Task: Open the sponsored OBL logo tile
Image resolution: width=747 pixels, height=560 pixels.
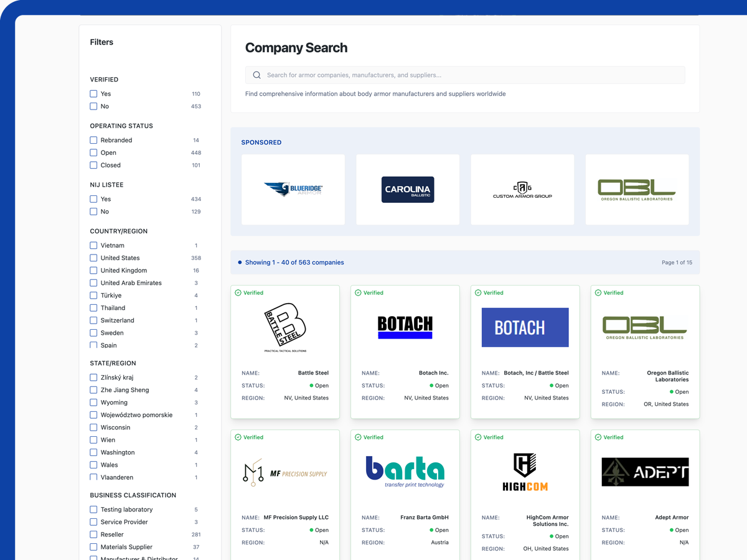Action: (x=637, y=190)
